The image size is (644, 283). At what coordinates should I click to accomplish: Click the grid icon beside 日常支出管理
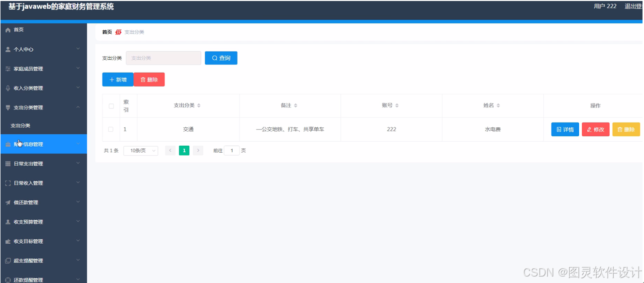[7, 164]
